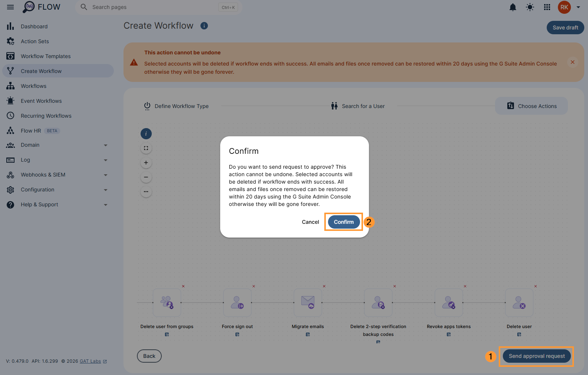
Task: Click the Event Workflows alarm icon
Action: tap(10, 101)
